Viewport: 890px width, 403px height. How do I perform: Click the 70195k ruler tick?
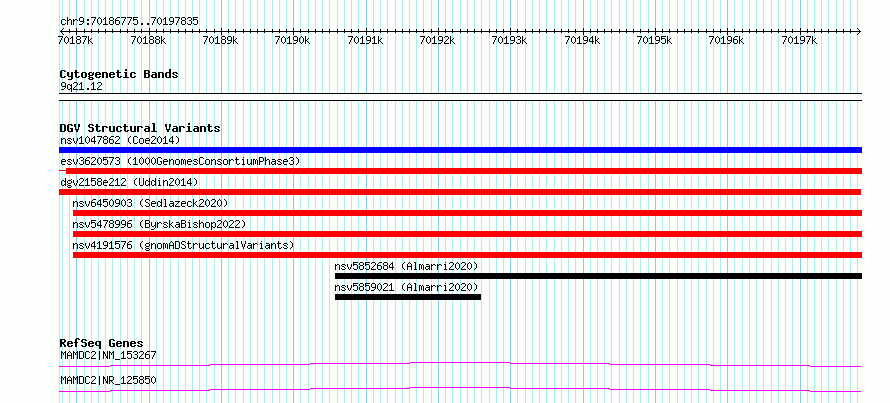655,40
